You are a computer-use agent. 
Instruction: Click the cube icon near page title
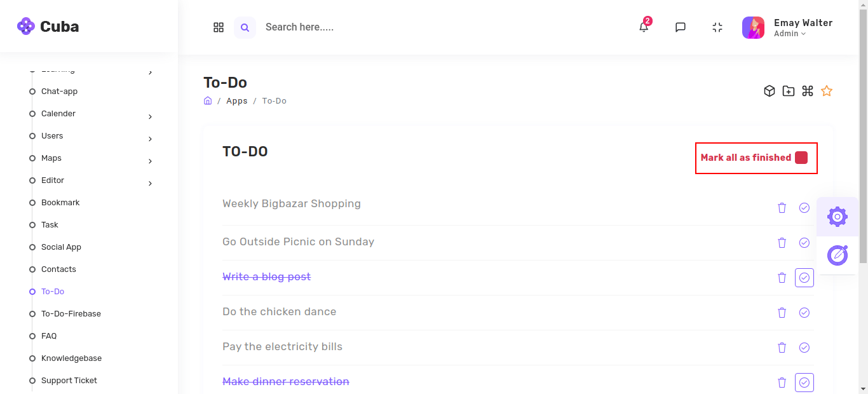point(770,91)
